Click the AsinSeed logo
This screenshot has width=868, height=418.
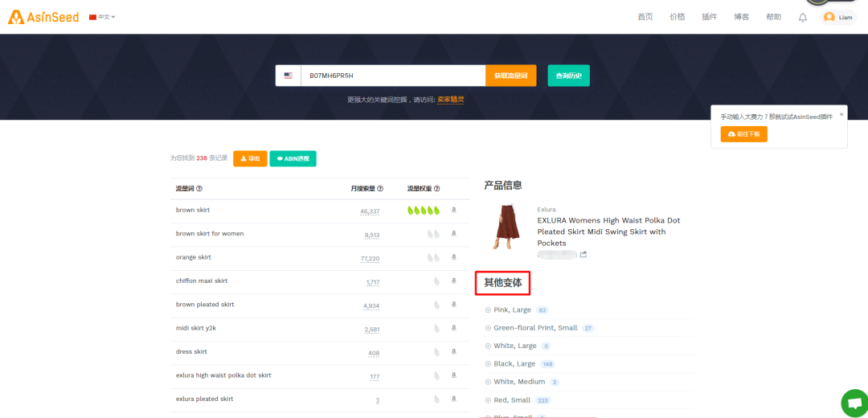coord(43,17)
